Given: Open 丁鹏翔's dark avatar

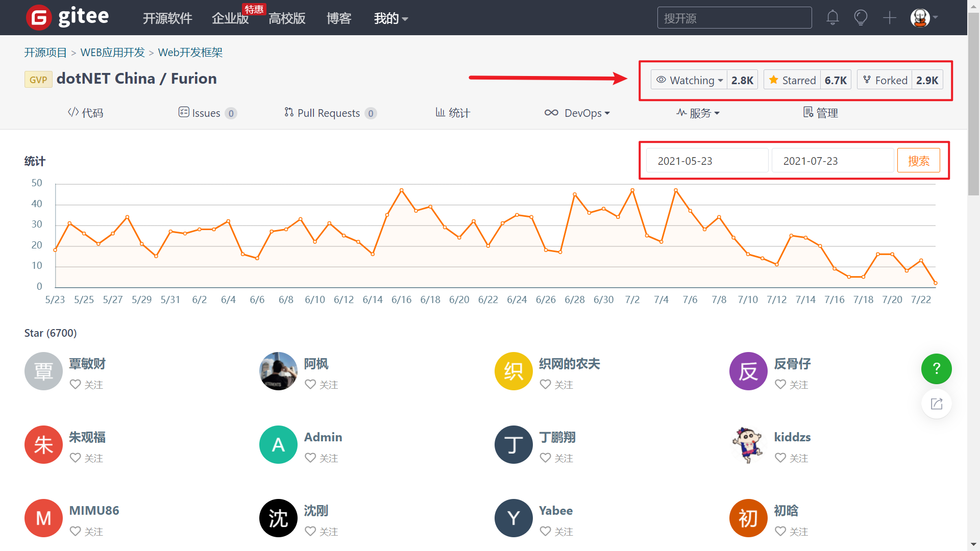Looking at the screenshot, I should [513, 444].
